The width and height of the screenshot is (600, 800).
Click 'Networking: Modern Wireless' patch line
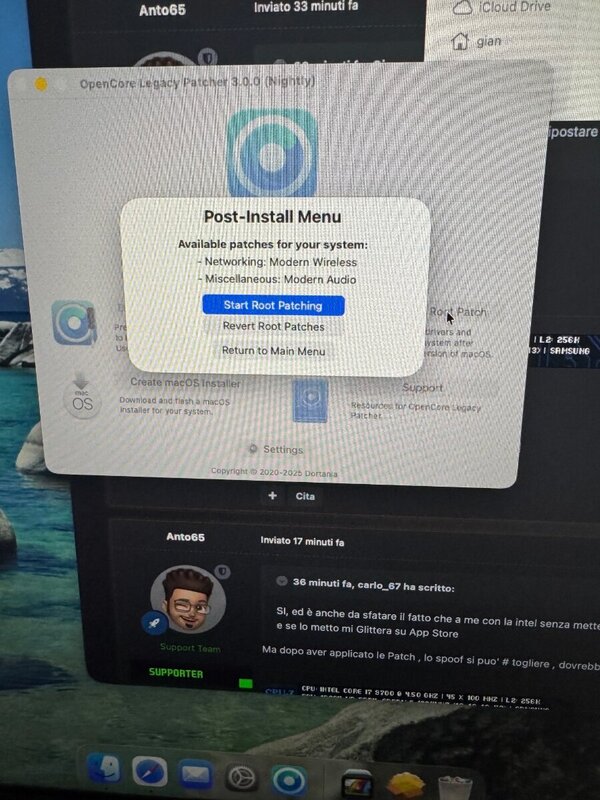point(278,262)
